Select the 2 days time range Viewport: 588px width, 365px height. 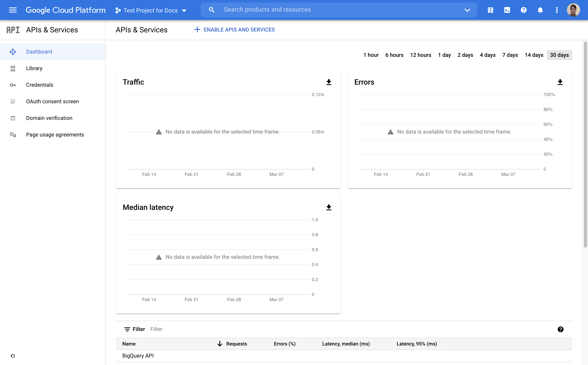click(465, 55)
